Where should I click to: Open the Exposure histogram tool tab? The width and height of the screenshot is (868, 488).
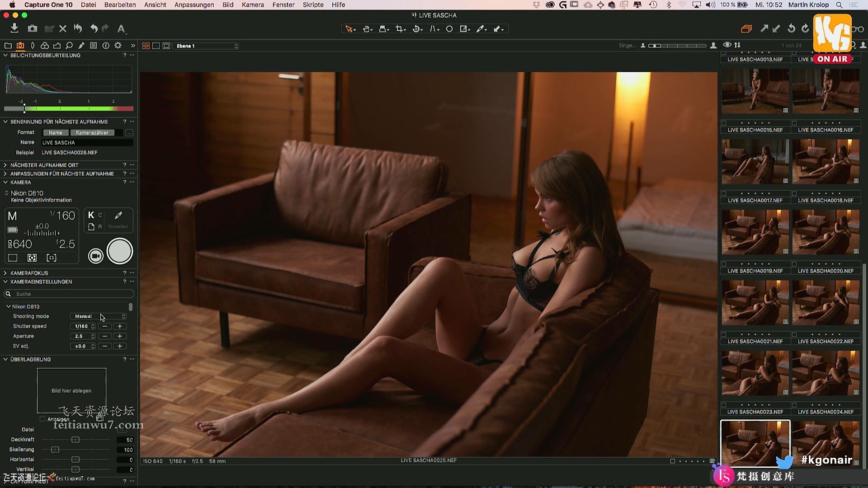coord(57,46)
